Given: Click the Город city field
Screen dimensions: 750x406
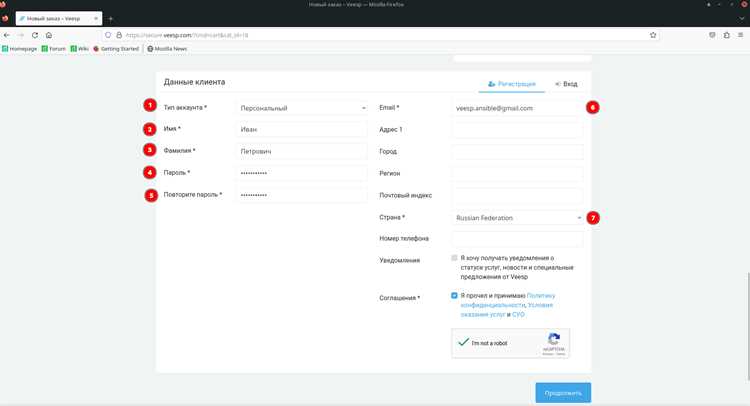Looking at the screenshot, I should (x=517, y=152).
